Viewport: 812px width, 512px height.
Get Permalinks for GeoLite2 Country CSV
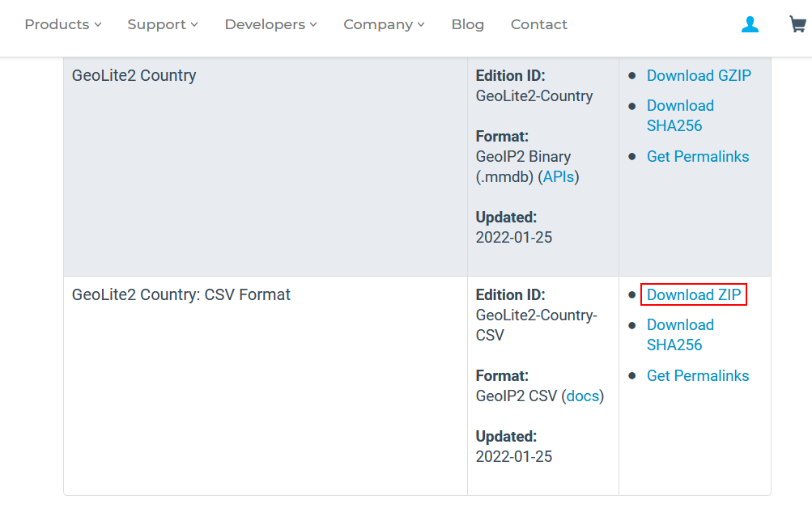[x=698, y=375]
